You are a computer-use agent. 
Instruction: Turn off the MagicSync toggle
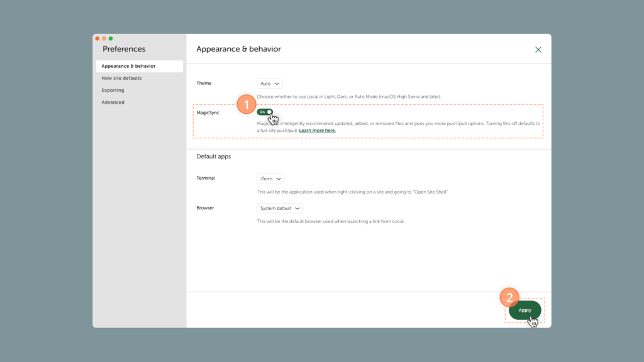tap(265, 111)
